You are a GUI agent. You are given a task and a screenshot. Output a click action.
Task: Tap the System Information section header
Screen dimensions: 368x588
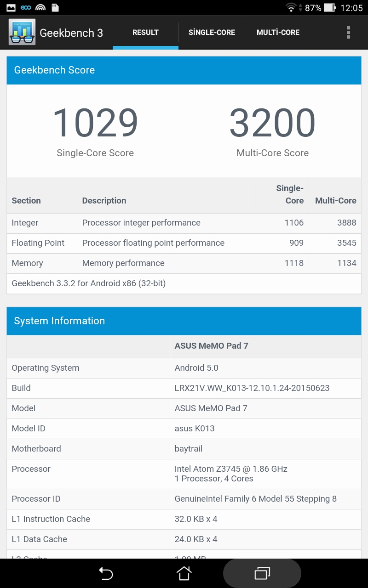(184, 321)
